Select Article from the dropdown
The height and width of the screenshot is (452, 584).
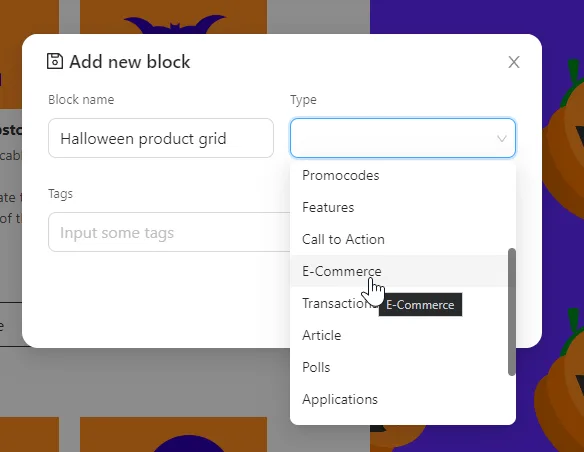[403, 335]
